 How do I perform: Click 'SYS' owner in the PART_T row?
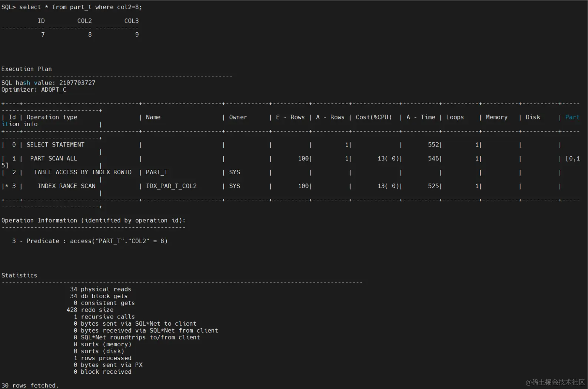235,172
